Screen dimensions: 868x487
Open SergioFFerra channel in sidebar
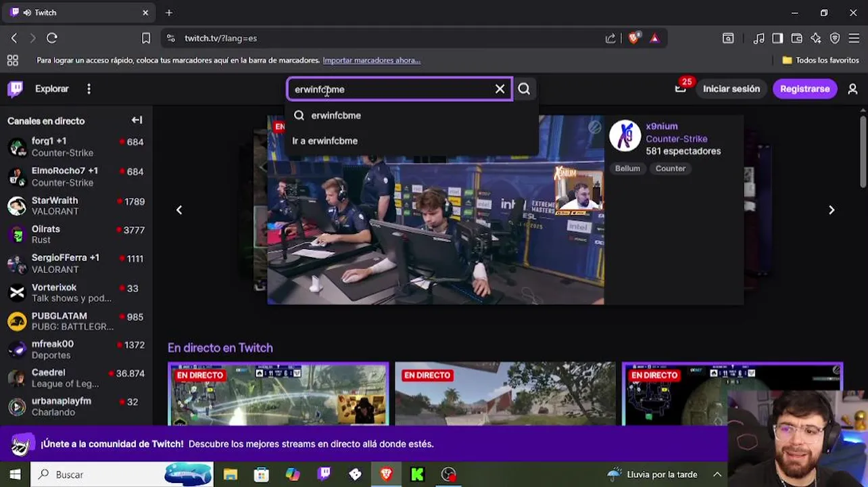click(76, 263)
